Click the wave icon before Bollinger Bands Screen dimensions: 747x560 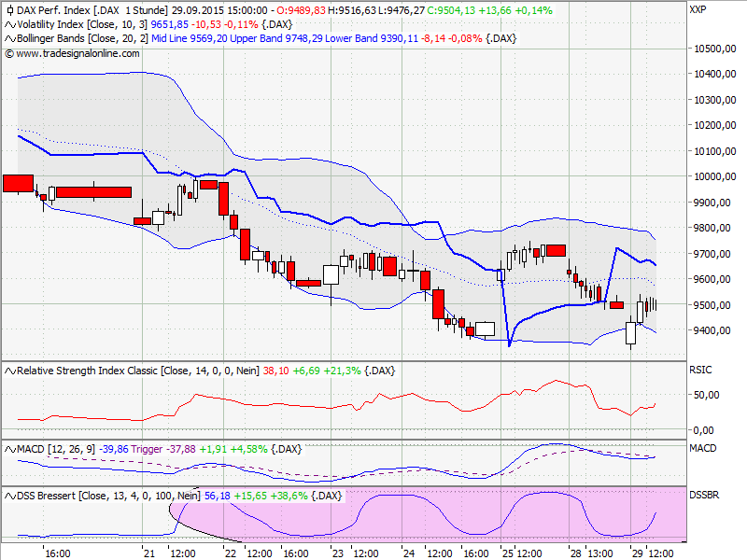[x=8, y=39]
